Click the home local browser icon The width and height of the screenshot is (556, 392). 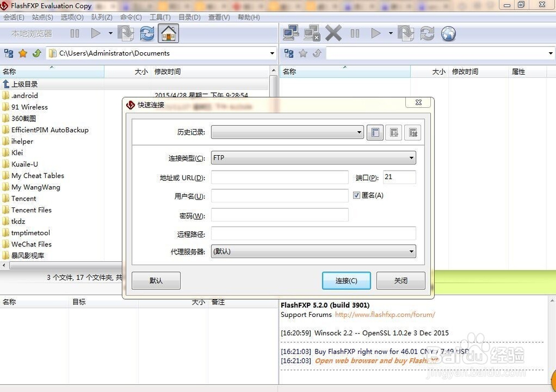[168, 33]
